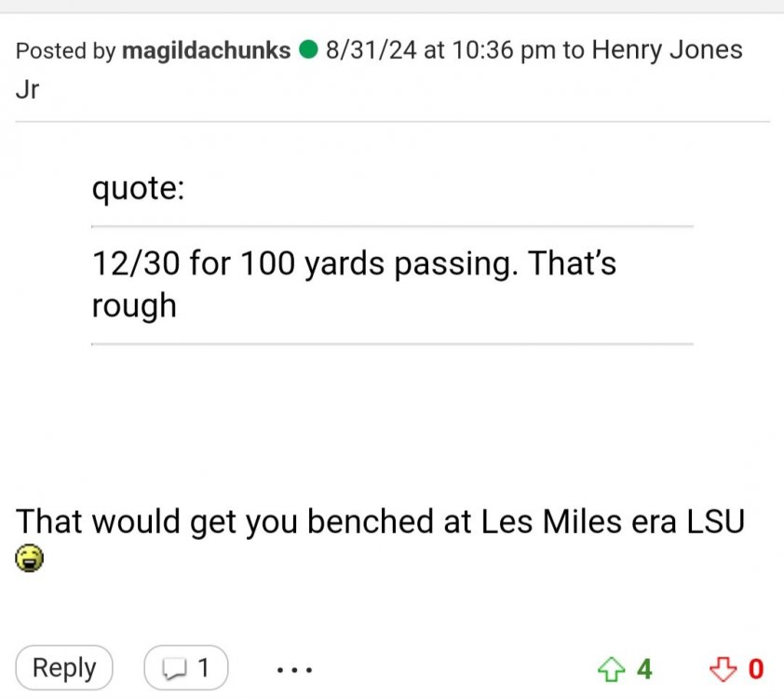Viewport: 784px width, 698px height.
Task: Click the green upvote count 4
Action: pyautogui.click(x=643, y=668)
